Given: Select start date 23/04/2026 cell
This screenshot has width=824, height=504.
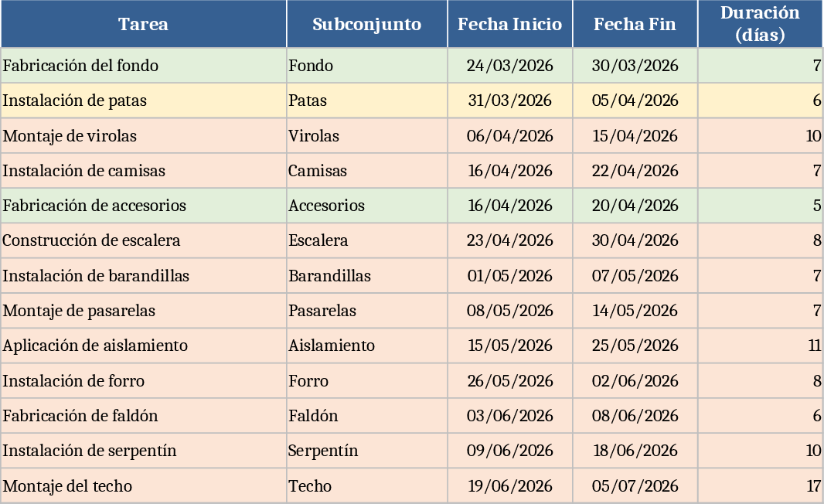Looking at the screenshot, I should pyautogui.click(x=510, y=240).
